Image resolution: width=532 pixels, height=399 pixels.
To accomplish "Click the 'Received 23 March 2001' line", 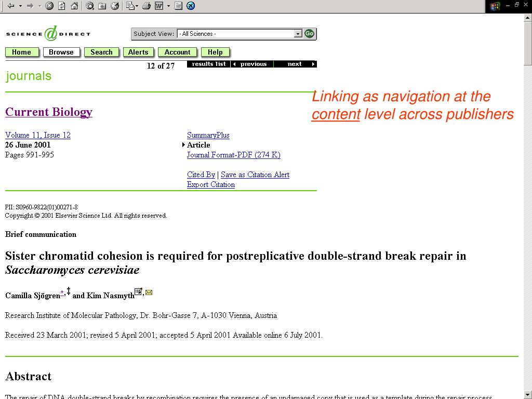I will pos(164,335).
